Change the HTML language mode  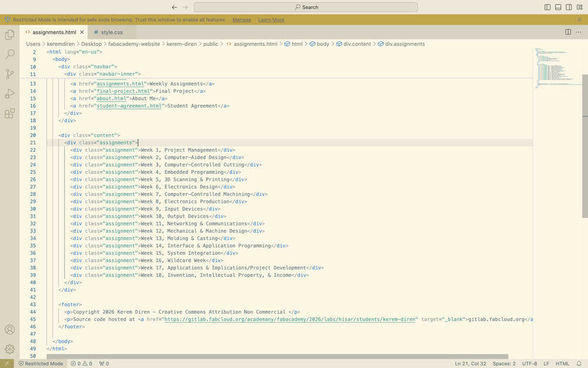click(x=562, y=363)
